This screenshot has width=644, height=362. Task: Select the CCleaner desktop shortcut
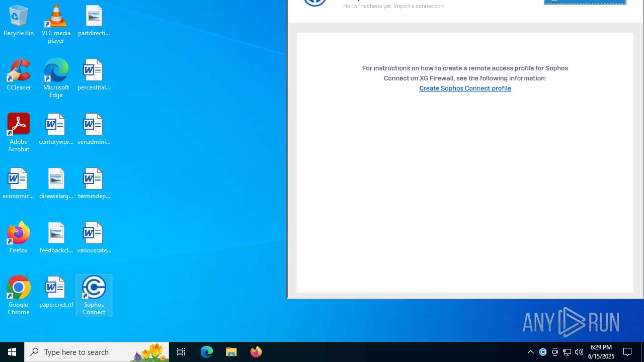point(19,75)
